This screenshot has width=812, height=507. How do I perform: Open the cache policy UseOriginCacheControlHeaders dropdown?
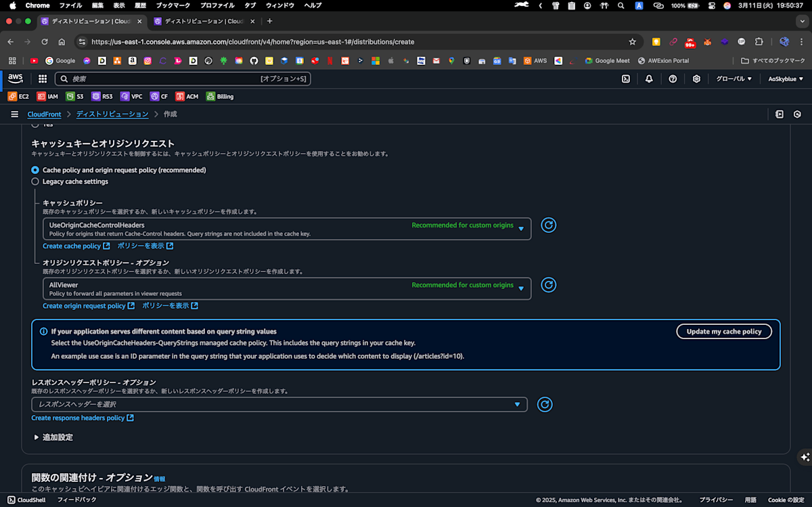point(287,229)
